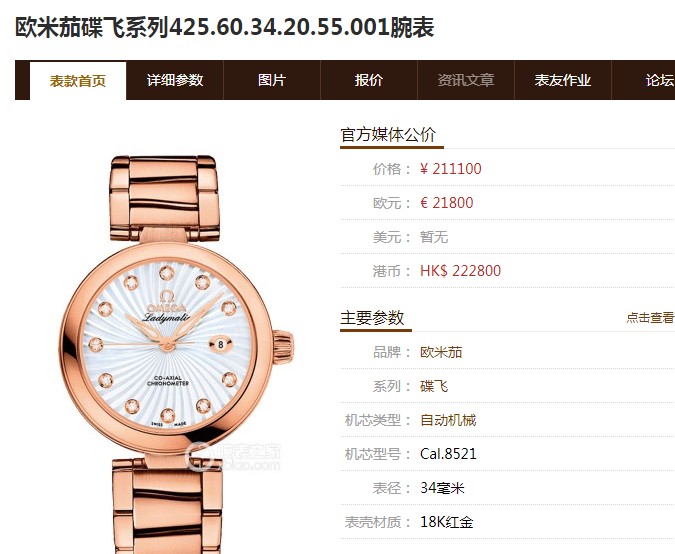The height and width of the screenshot is (554, 675).
Task: Click the ¥ 211100 price value
Action: [x=451, y=169]
